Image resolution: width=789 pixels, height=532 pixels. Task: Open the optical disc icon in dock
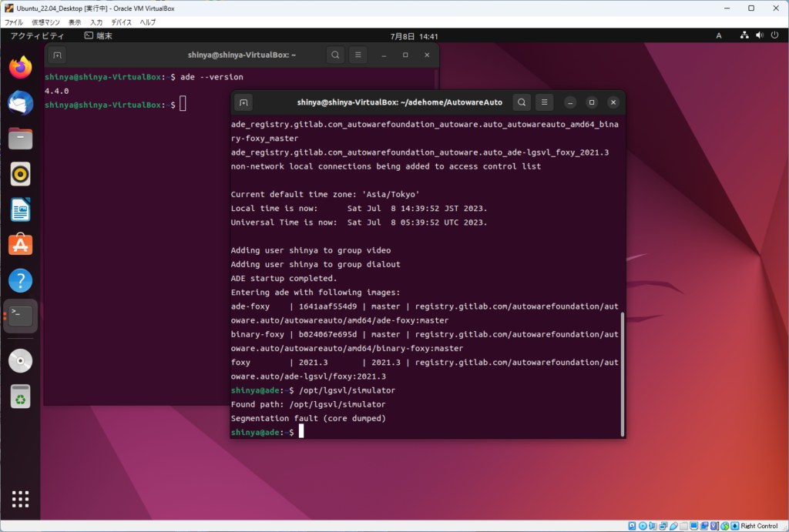coord(20,360)
